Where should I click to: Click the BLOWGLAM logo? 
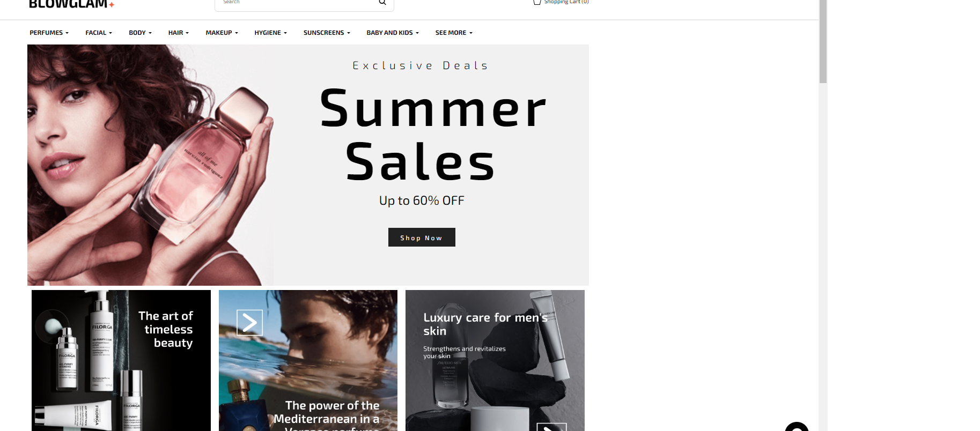pyautogui.click(x=71, y=4)
